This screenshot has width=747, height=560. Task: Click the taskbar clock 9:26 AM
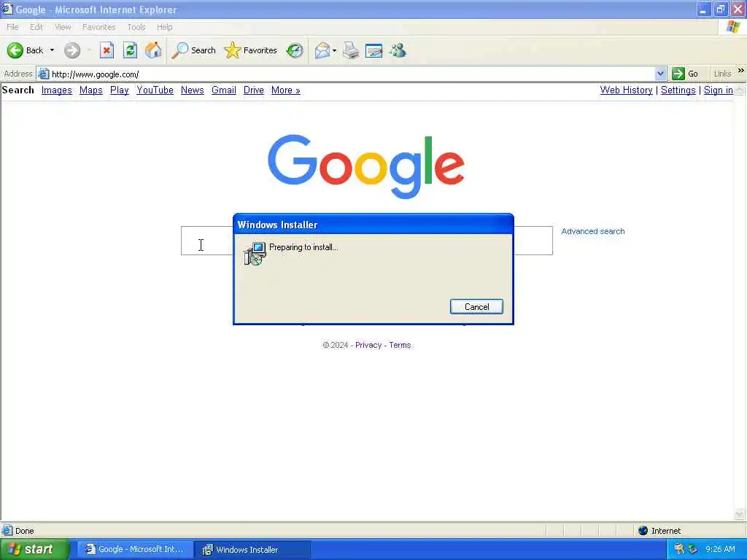(720, 550)
